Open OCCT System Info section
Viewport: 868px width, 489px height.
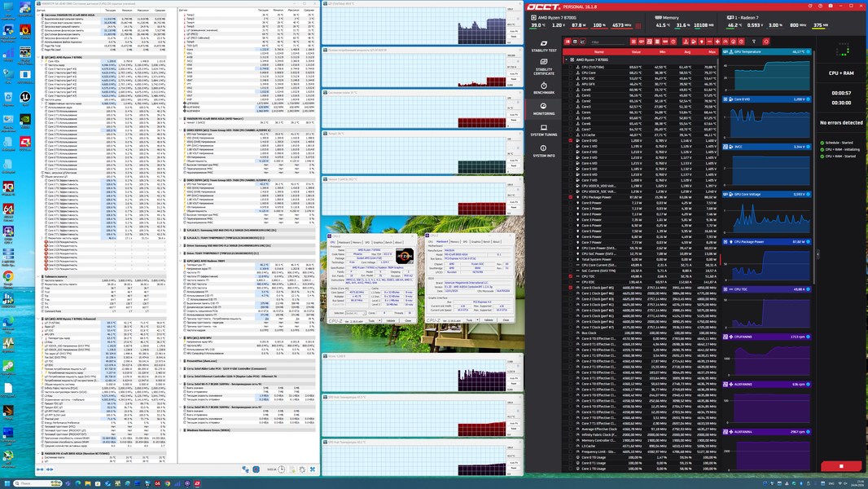click(544, 152)
